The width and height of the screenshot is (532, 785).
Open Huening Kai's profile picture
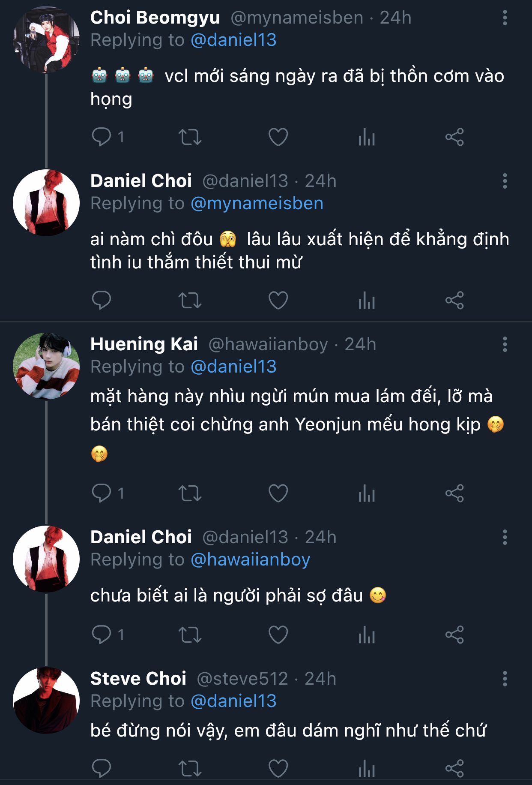tap(46, 366)
